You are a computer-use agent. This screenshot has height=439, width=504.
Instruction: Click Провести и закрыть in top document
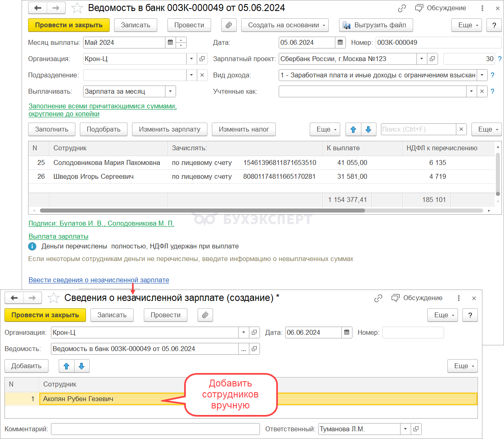[x=68, y=25]
